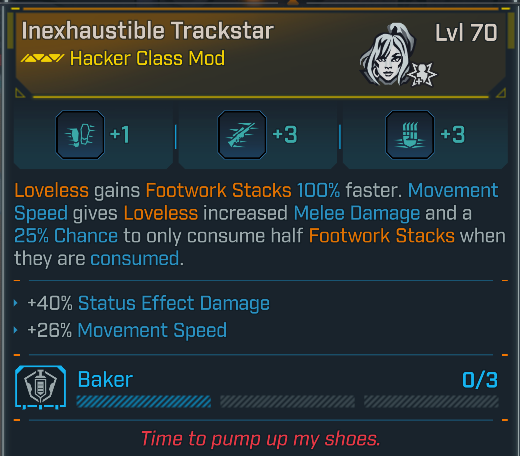This screenshot has width=520, height=456.
Task: Click the first Baker progress segment
Action: 144,401
